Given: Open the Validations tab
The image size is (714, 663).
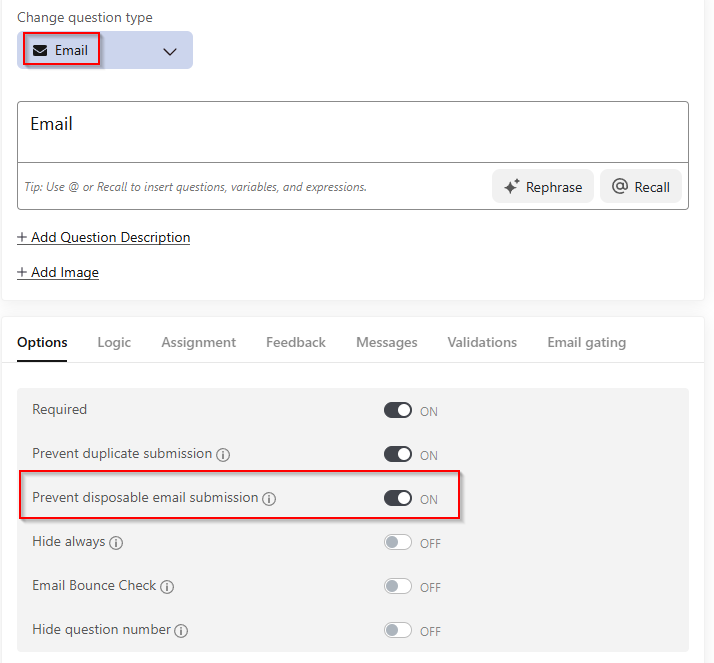Looking at the screenshot, I should click(x=482, y=342).
